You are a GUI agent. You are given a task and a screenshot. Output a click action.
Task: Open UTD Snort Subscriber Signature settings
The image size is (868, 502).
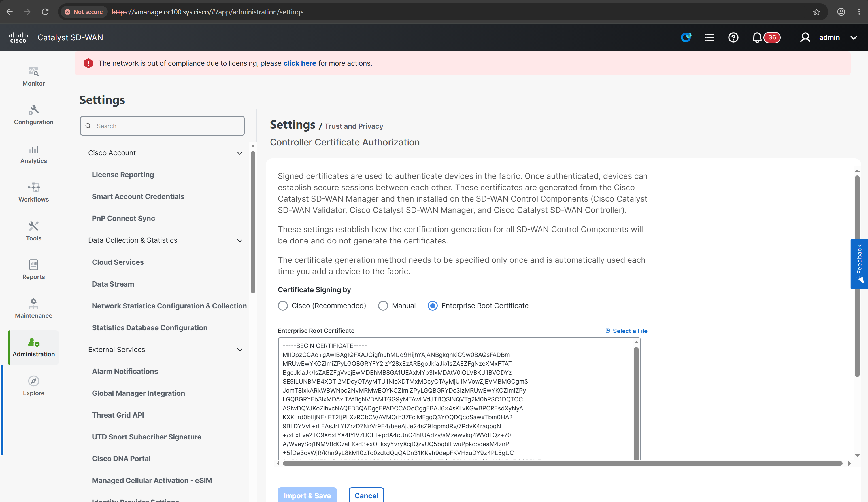click(147, 437)
